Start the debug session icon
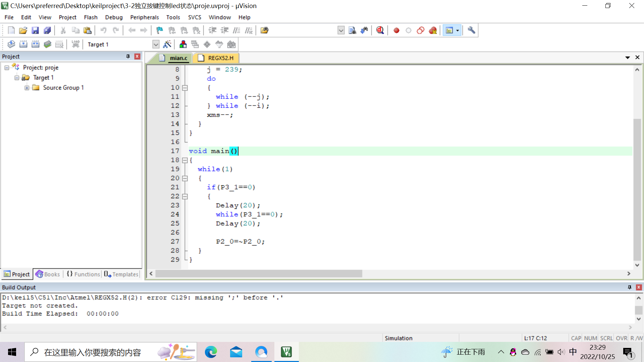Viewport: 644px width, 362px height. coord(380,31)
